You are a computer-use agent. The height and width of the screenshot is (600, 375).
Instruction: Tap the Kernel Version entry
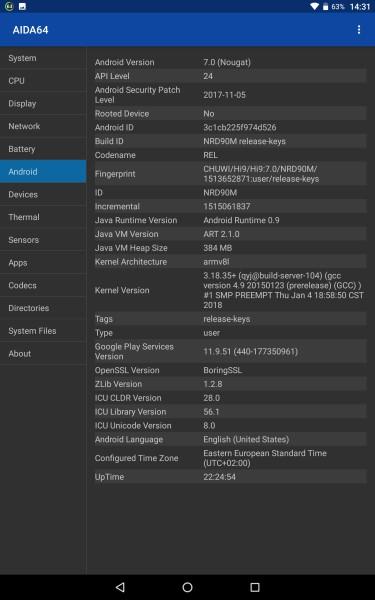230,290
